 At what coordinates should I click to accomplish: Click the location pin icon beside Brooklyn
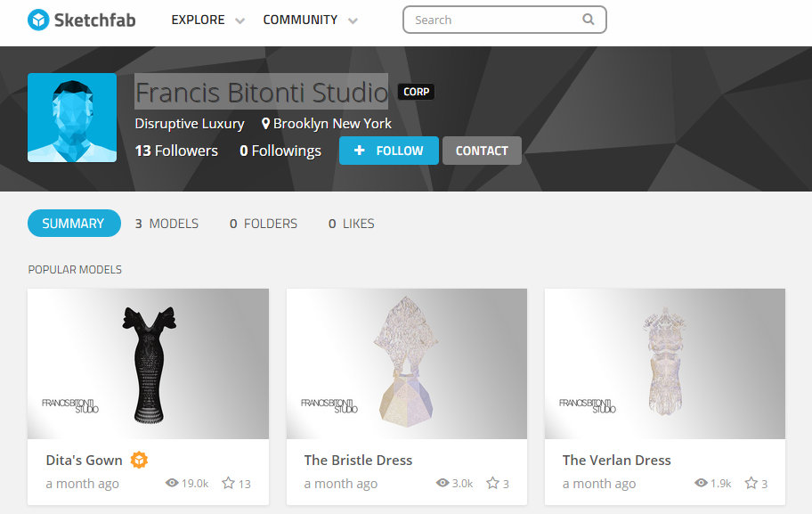265,123
